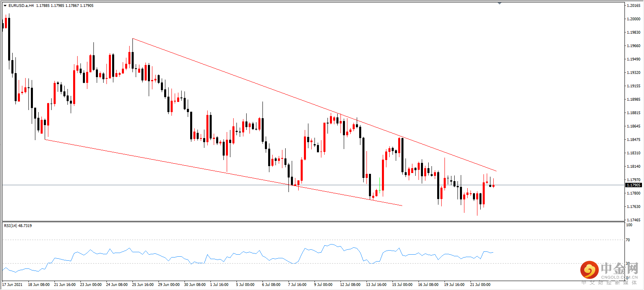Click the time axis label 21 Jun 16:00

pyautogui.click(x=65, y=285)
